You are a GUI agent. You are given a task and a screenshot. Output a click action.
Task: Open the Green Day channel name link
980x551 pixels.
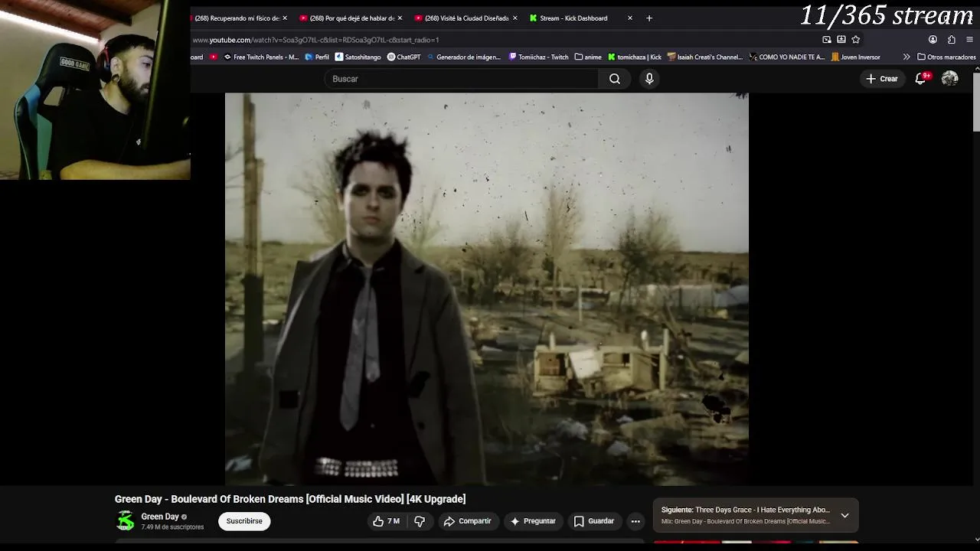(160, 517)
